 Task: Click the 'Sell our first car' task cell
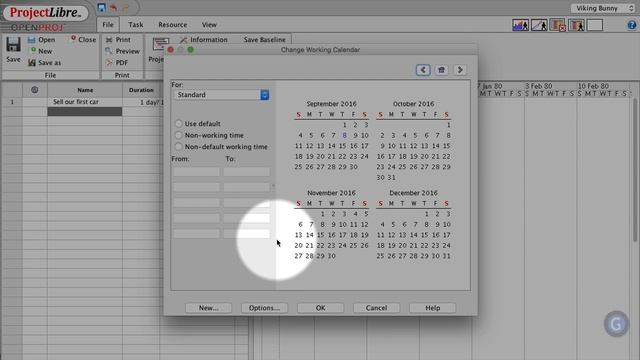pyautogui.click(x=84, y=102)
